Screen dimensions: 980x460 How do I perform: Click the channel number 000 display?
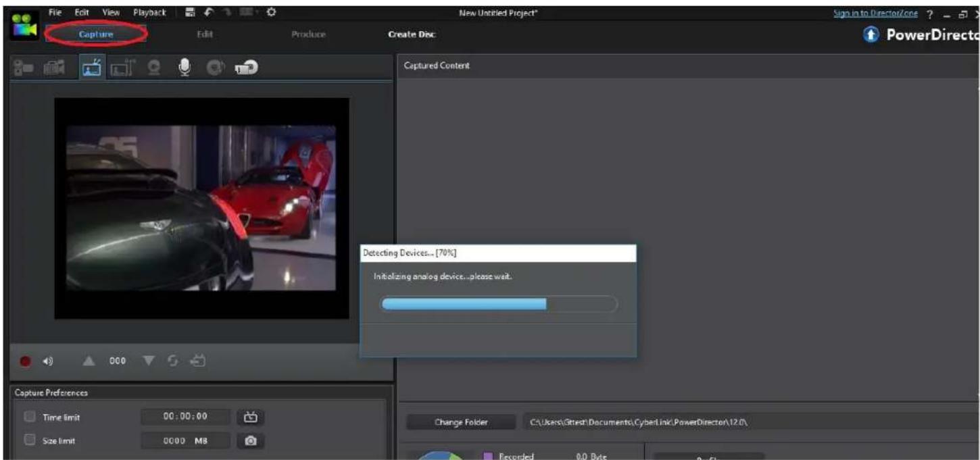(x=118, y=361)
